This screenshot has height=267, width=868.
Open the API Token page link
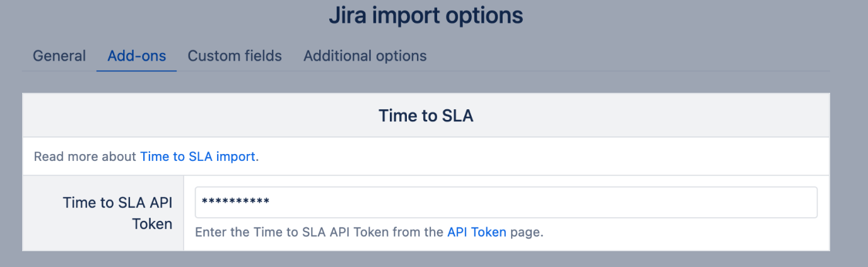(x=476, y=232)
